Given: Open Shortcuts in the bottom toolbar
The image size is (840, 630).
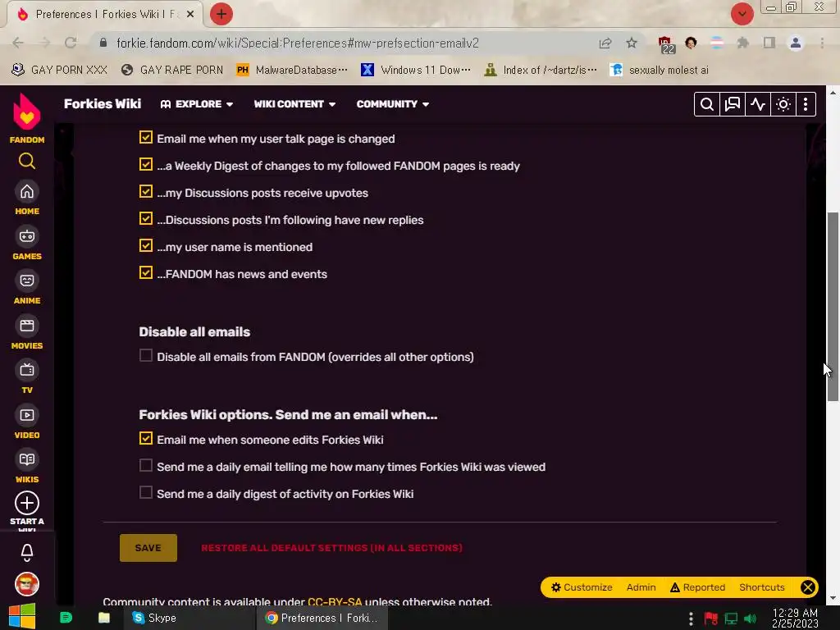Looking at the screenshot, I should [x=762, y=587].
